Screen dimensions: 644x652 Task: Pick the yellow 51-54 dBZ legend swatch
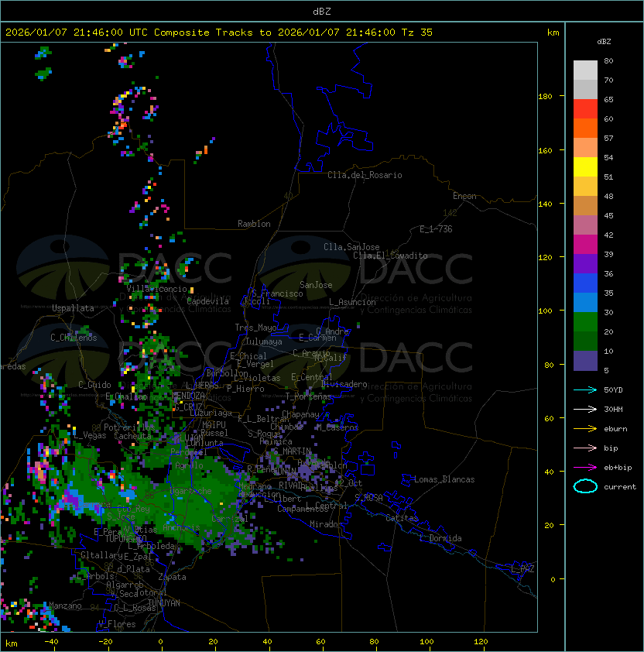[585, 167]
